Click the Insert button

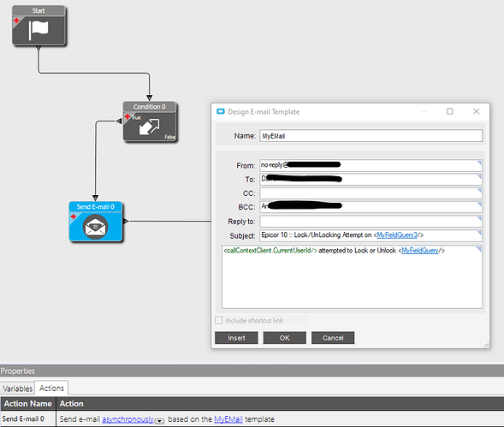pos(236,338)
